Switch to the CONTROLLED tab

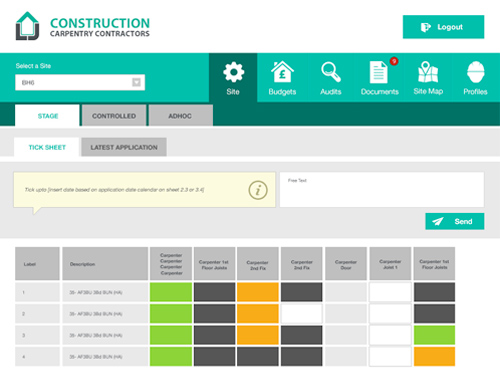(114, 116)
